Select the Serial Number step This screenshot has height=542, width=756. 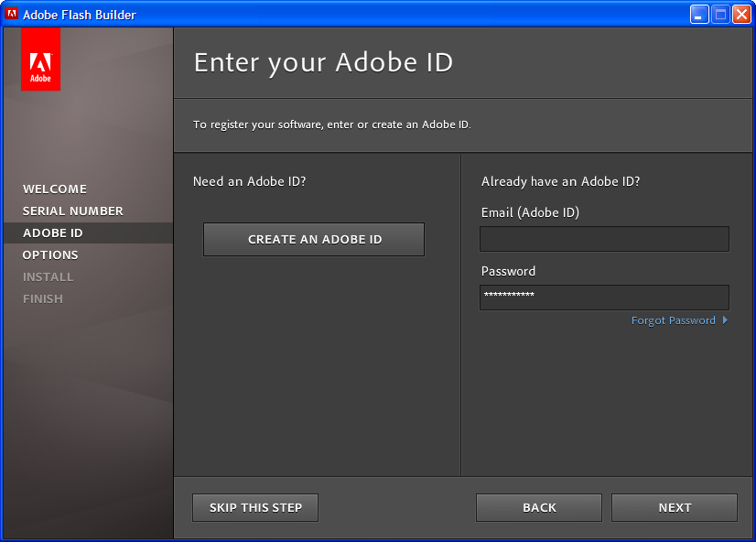(73, 211)
